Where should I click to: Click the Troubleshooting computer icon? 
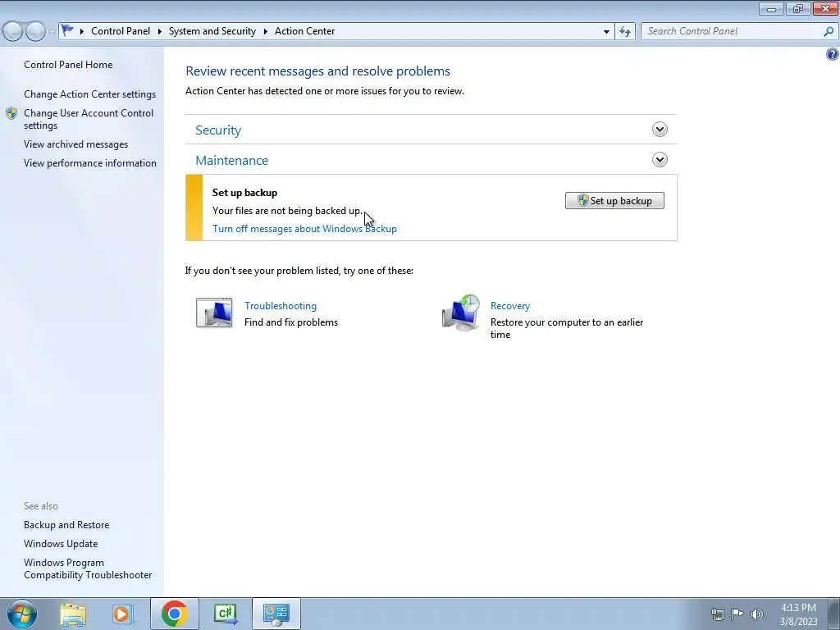(x=214, y=313)
